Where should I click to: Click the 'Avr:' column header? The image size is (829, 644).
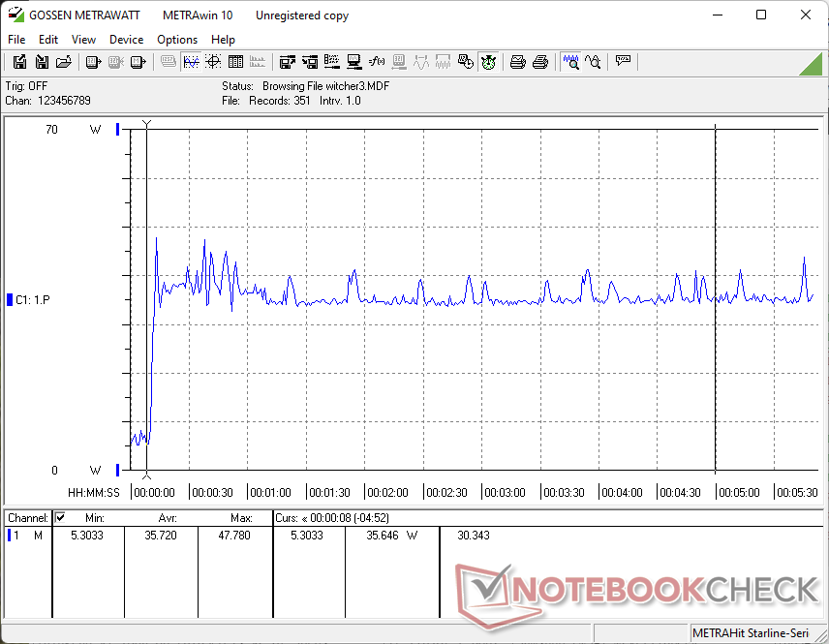tap(168, 518)
